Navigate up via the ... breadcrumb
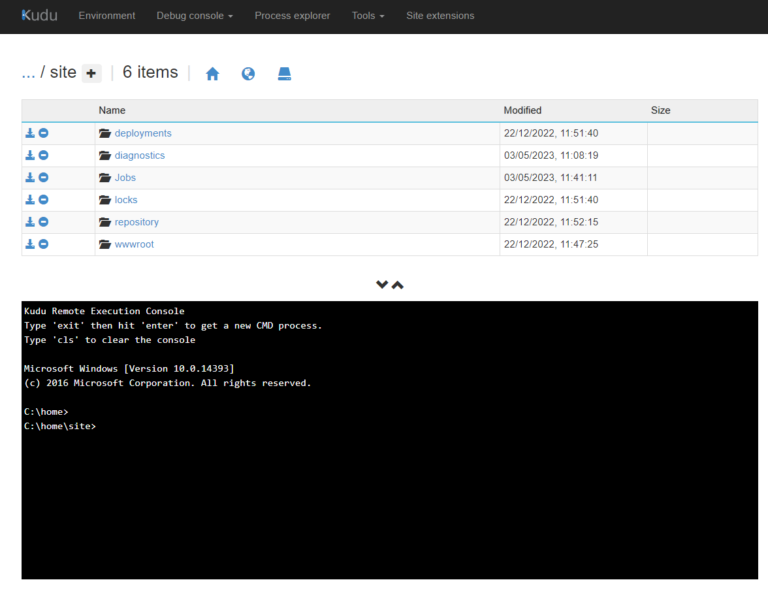The height and width of the screenshot is (597, 768). (x=28, y=72)
